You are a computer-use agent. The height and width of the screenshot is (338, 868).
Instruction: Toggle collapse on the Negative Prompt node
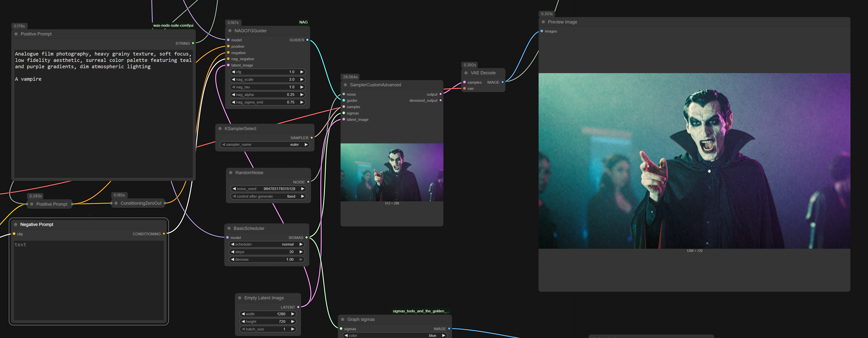tap(15, 225)
